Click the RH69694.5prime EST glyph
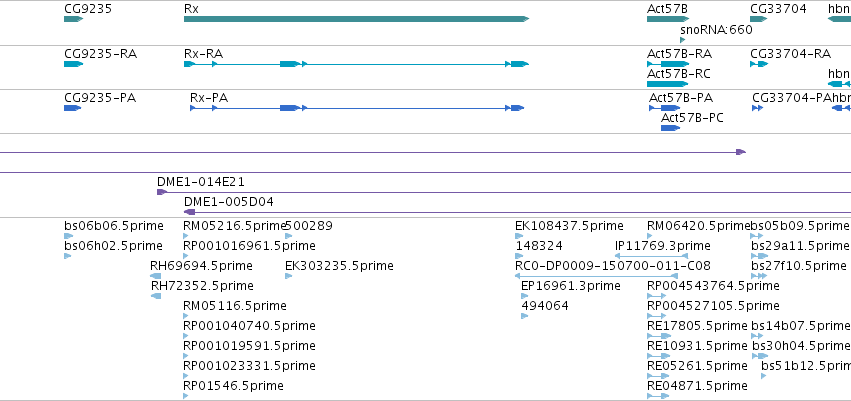Viewport: 851px width, 401px height. (155, 276)
